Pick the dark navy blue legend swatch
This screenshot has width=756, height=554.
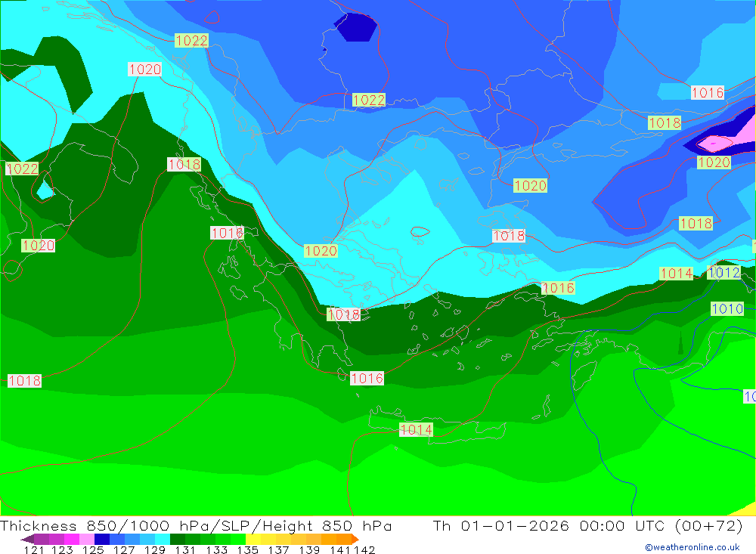click(102, 539)
